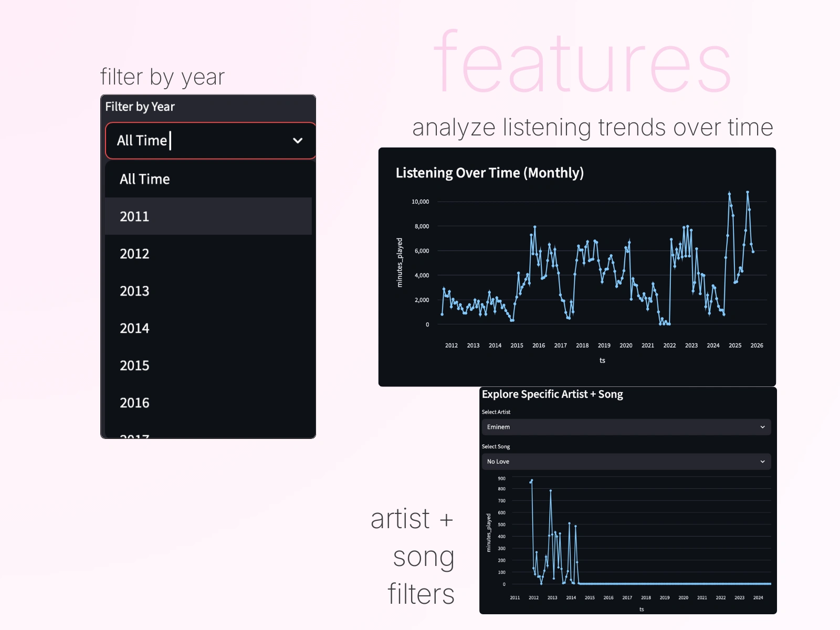
Task: Click inside the All Time text input
Action: [x=157, y=141]
